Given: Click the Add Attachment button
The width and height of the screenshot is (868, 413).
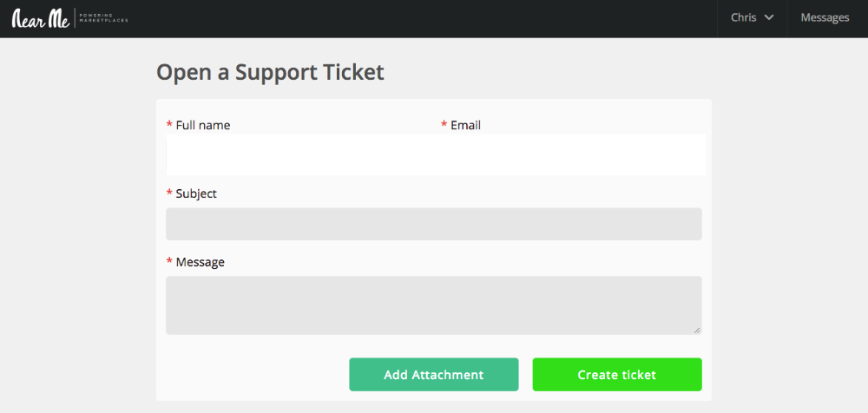Looking at the screenshot, I should [x=434, y=375].
